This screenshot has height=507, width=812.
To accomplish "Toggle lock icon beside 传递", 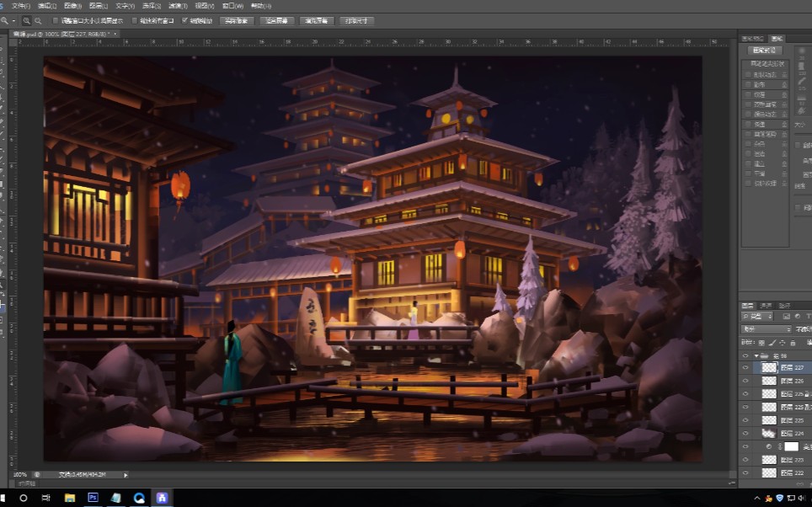I will 784,125.
